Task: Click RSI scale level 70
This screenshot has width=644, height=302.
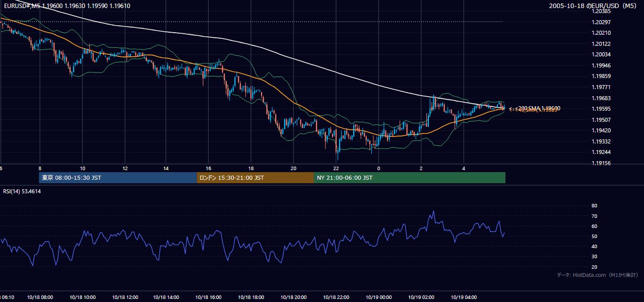Action: click(594, 216)
